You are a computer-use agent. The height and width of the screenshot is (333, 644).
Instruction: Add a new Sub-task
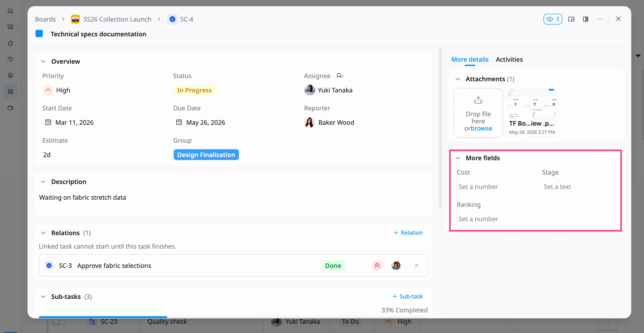(407, 296)
